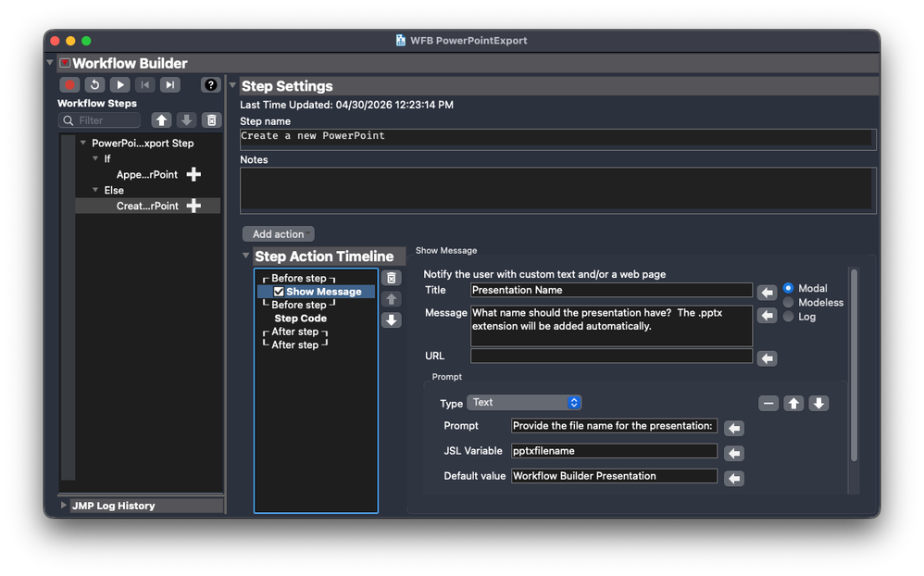Click the Title field Presentation Name
Viewport: 924px width, 576px height.
click(x=611, y=290)
